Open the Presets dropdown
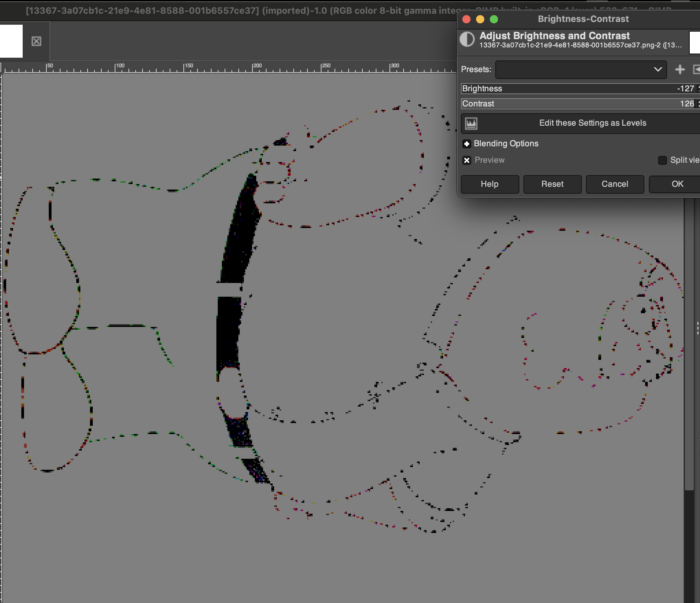700x603 pixels. (x=581, y=69)
